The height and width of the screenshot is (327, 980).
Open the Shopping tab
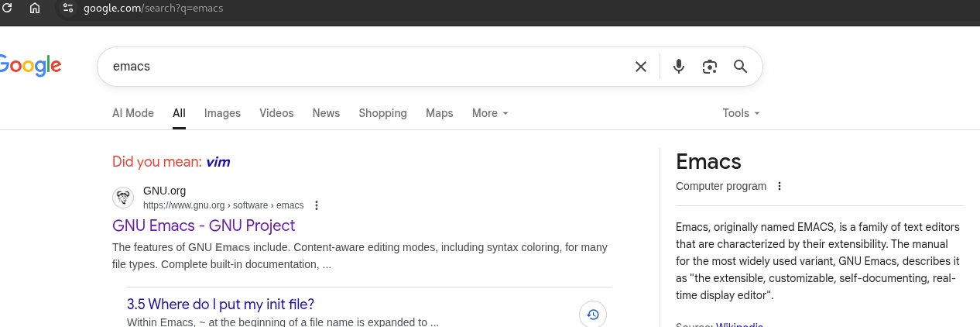pos(382,113)
